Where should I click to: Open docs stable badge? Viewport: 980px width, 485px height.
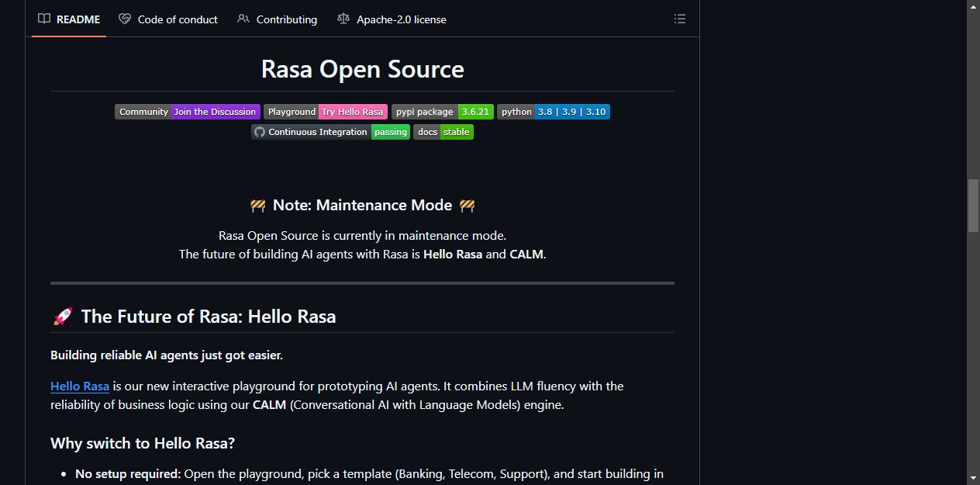click(443, 132)
